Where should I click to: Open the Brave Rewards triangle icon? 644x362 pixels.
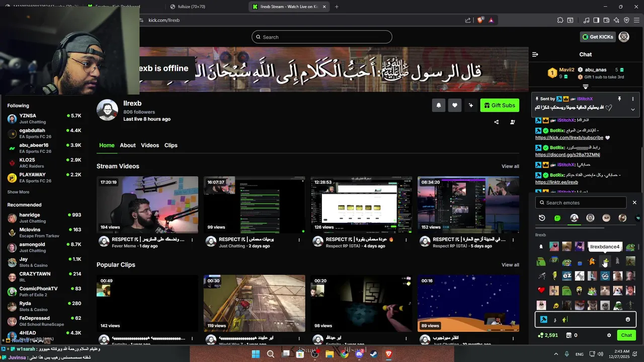click(x=491, y=20)
